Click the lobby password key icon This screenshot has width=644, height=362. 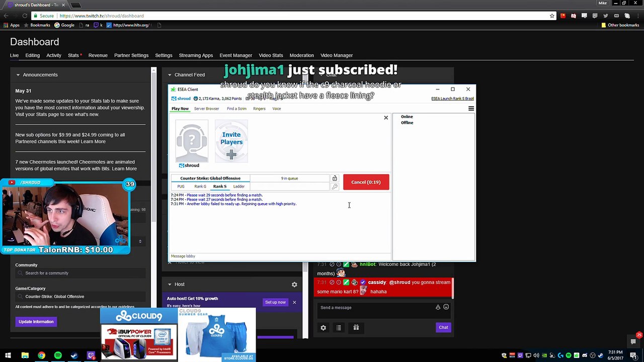pos(335,187)
